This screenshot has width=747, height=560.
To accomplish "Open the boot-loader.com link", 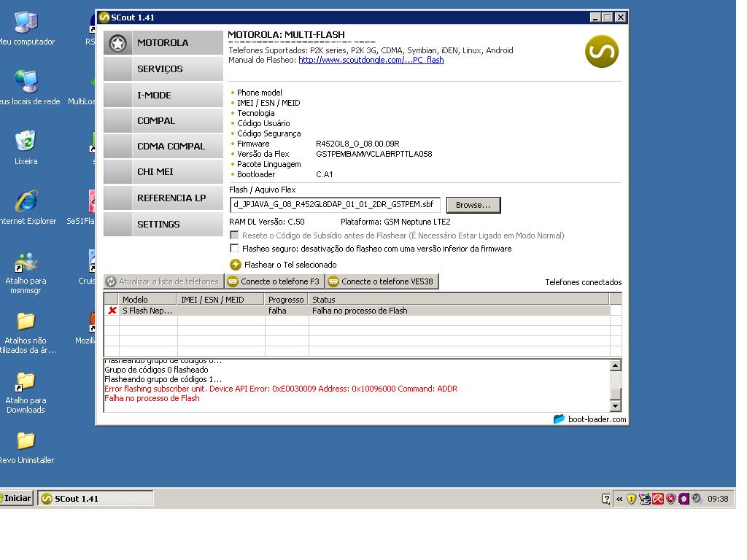I will click(x=597, y=419).
